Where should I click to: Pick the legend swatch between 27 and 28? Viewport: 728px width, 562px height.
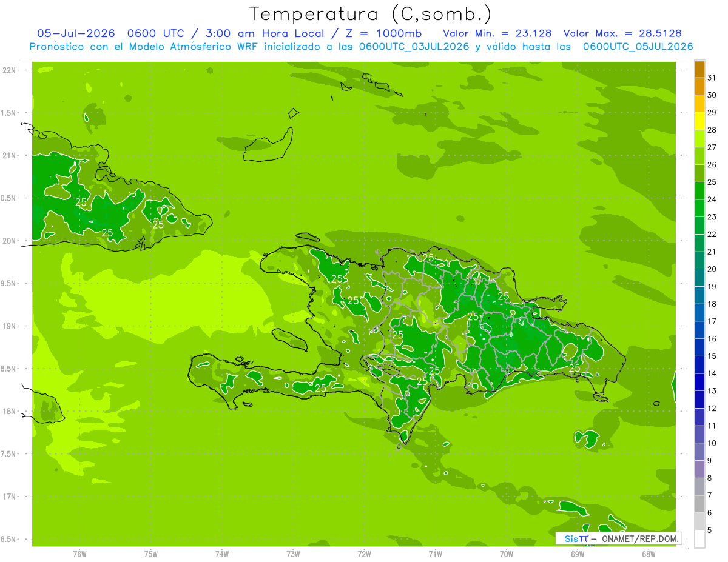pyautogui.click(x=699, y=139)
